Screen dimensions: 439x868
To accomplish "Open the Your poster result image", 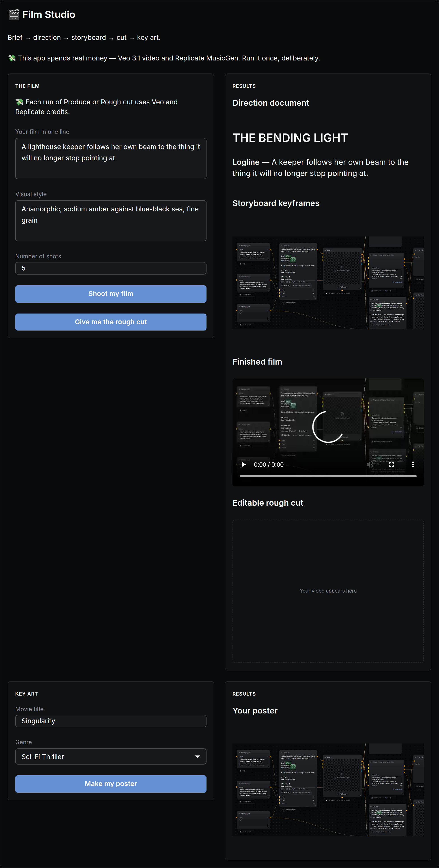I will pos(328,789).
